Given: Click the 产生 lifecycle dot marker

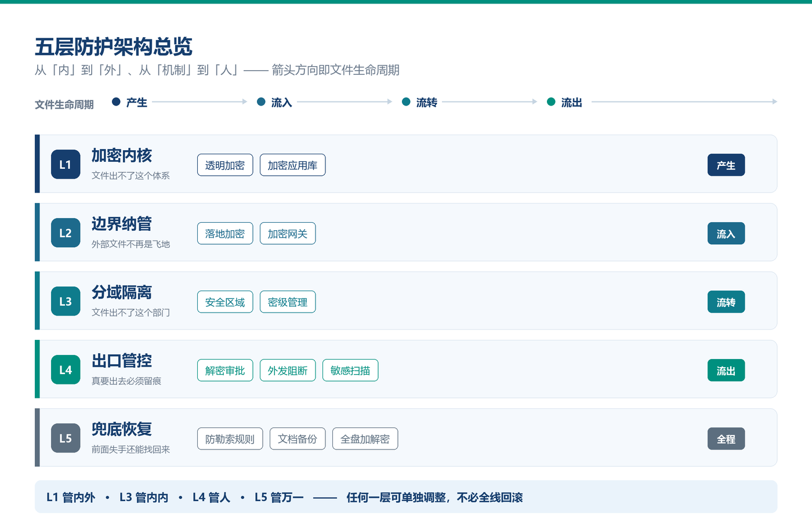Looking at the screenshot, I should (116, 101).
